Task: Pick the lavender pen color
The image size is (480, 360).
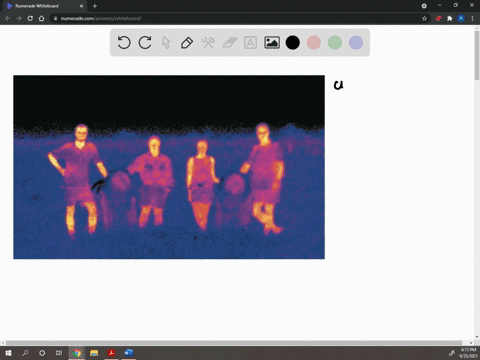Action: pyautogui.click(x=356, y=43)
